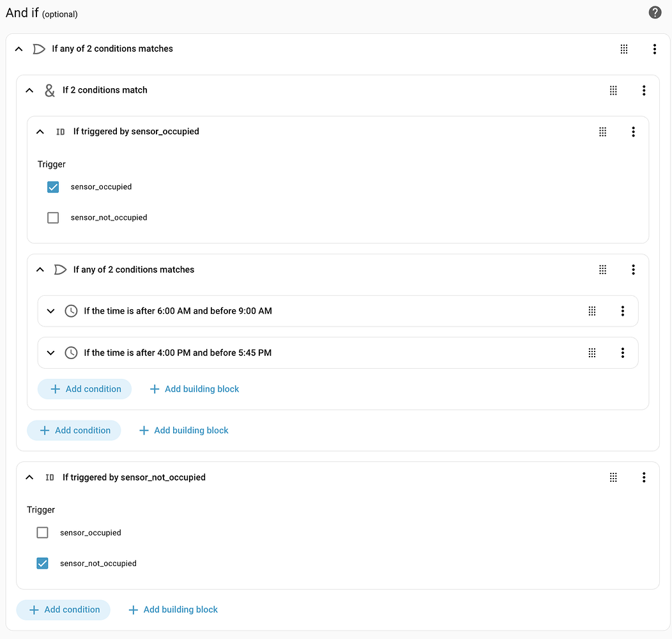Collapse 'If triggered by sensor_not_occupied' card
Viewport: 672px width, 639px height.
pos(29,477)
